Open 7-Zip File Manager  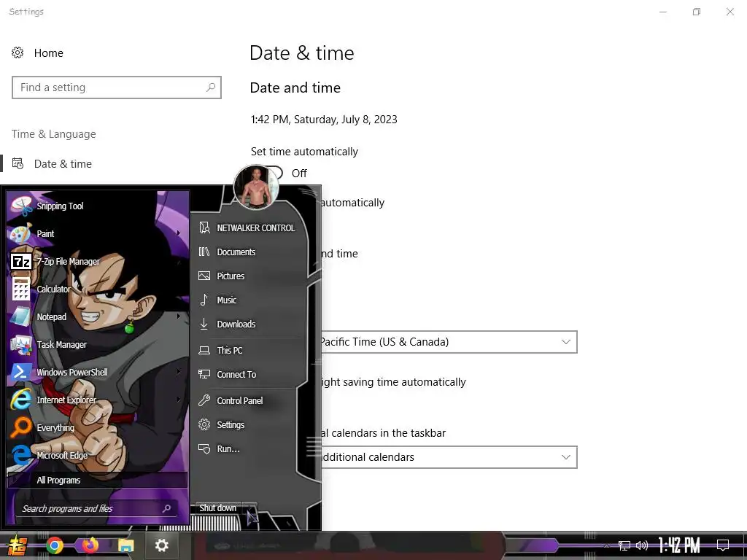tap(98, 262)
